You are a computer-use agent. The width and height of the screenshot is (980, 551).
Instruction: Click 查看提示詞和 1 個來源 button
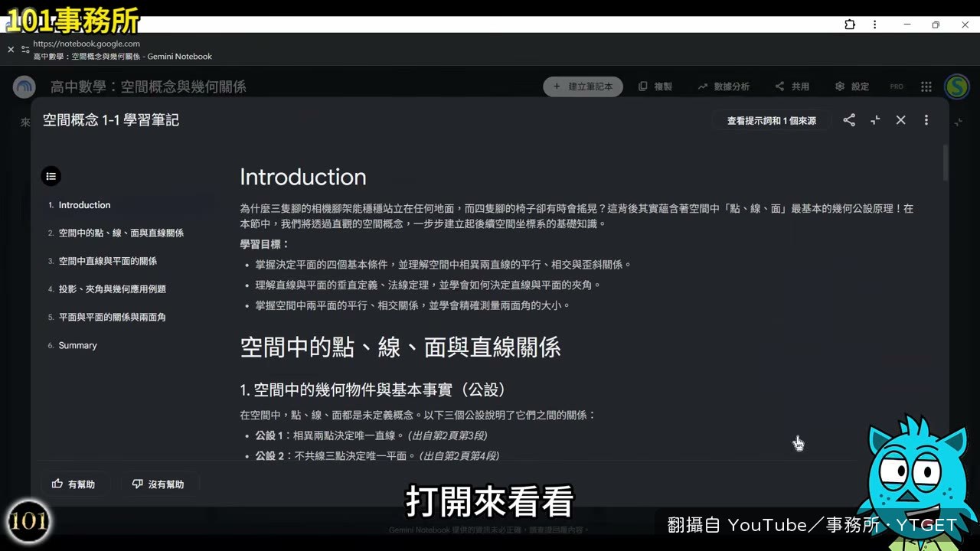point(772,120)
